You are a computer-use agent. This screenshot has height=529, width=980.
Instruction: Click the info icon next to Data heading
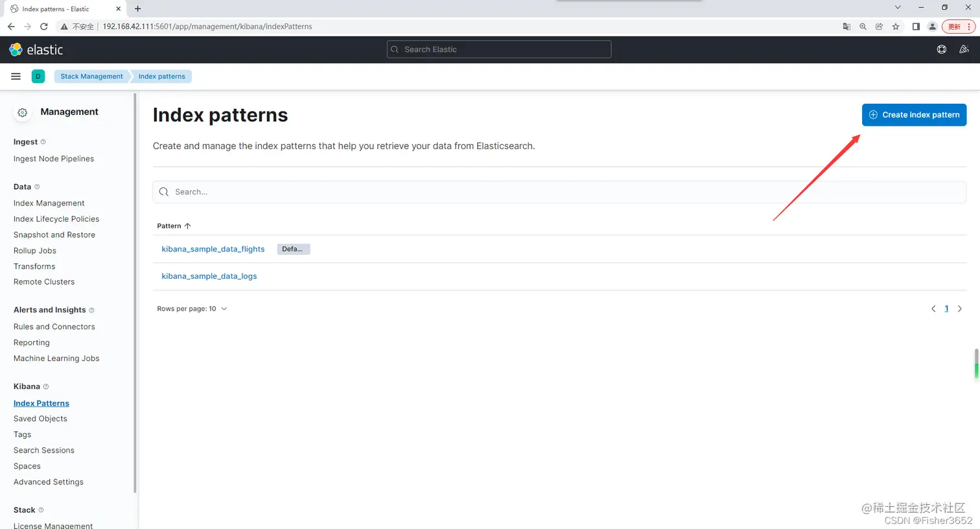point(37,187)
